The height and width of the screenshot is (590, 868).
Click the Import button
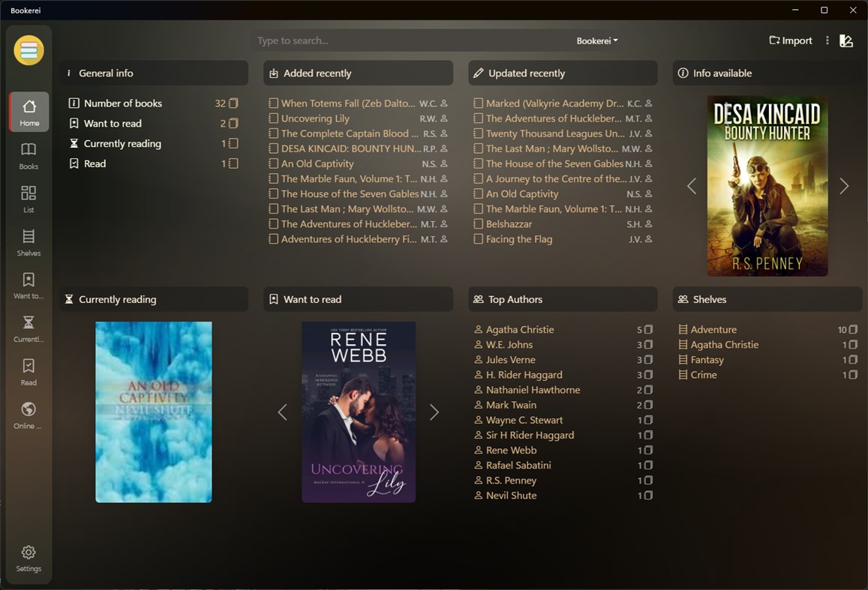pyautogui.click(x=790, y=40)
